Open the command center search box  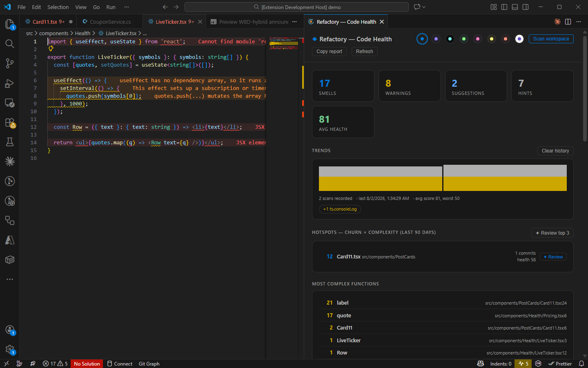click(296, 7)
